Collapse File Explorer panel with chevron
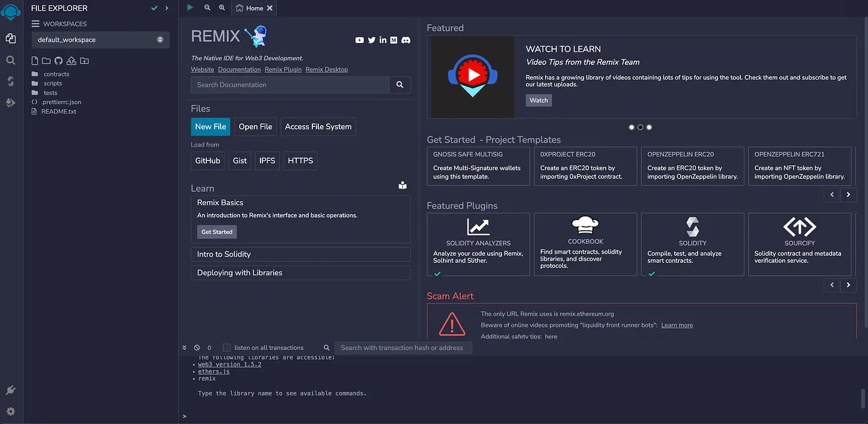 (167, 8)
